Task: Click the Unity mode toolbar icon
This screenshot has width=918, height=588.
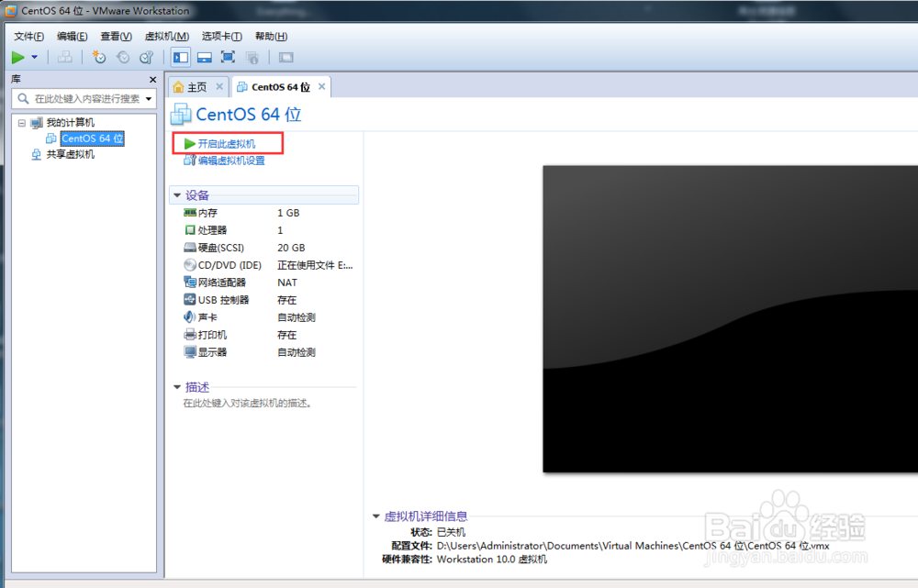Action: [x=252, y=58]
